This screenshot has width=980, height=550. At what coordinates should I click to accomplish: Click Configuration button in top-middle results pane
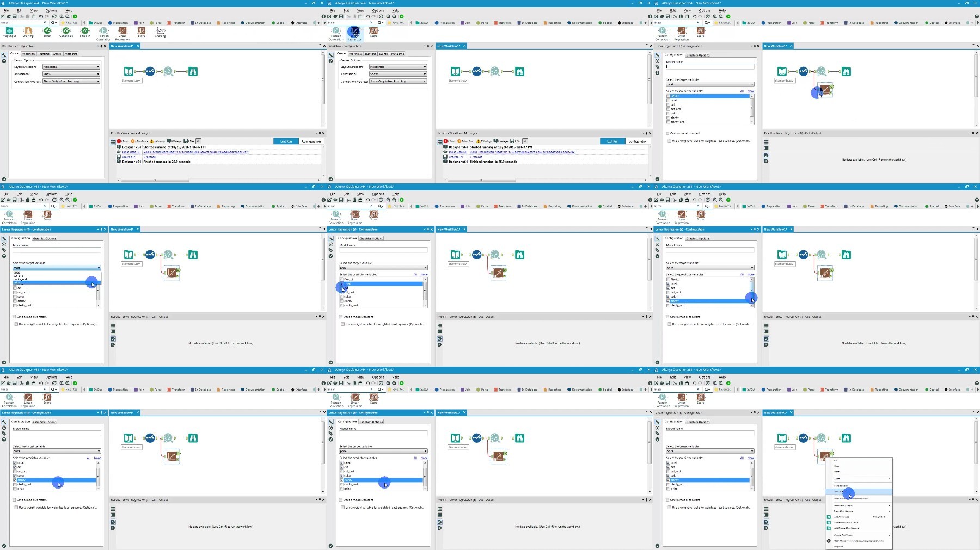638,141
